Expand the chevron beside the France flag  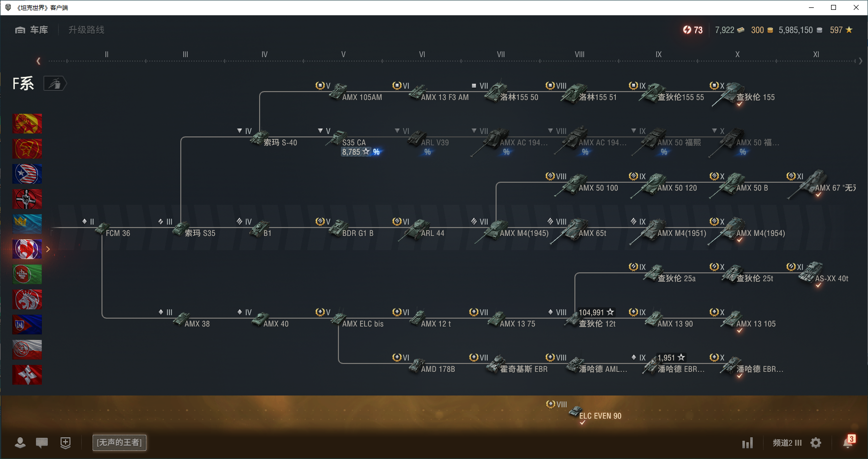pos(48,249)
